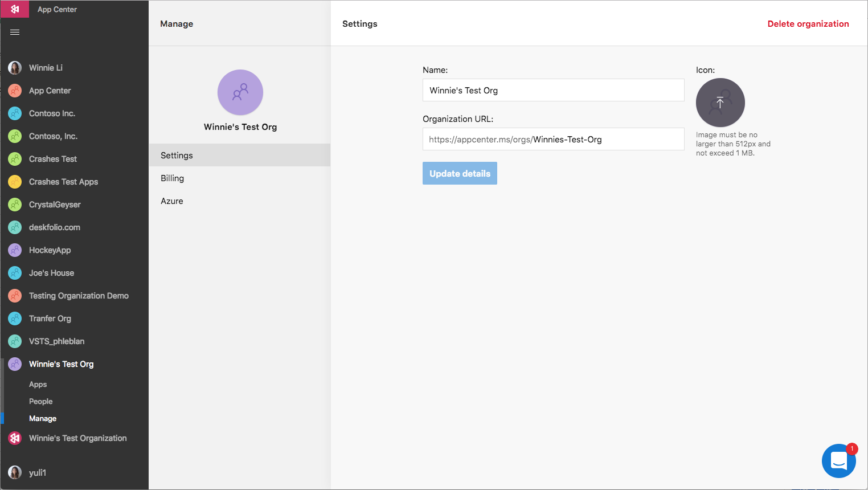Click the organization Name input field

pos(553,90)
